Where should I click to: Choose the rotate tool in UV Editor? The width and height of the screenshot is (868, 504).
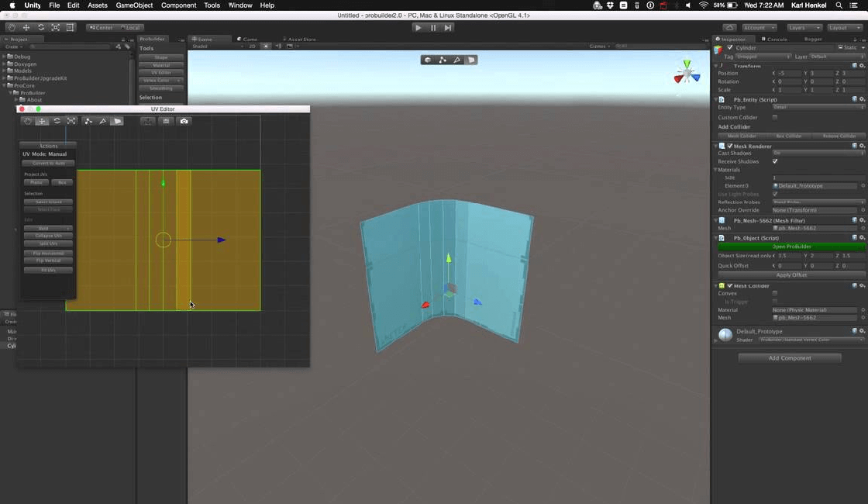(57, 121)
